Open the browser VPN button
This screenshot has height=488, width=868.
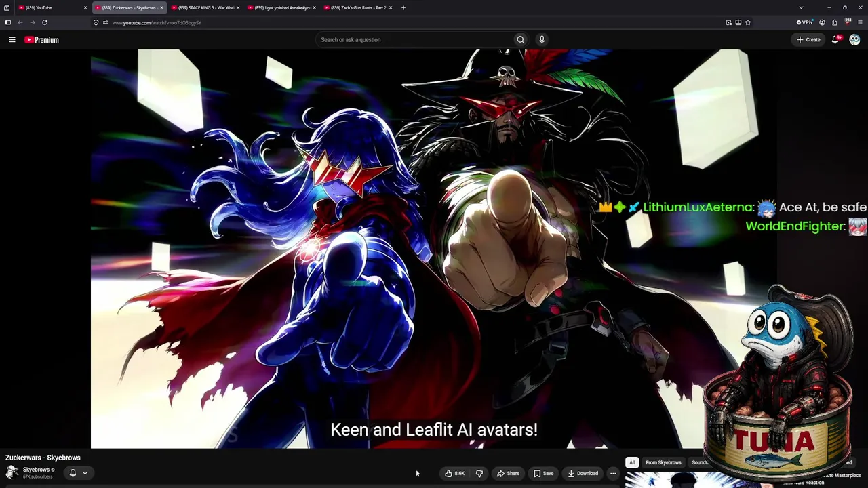point(805,22)
